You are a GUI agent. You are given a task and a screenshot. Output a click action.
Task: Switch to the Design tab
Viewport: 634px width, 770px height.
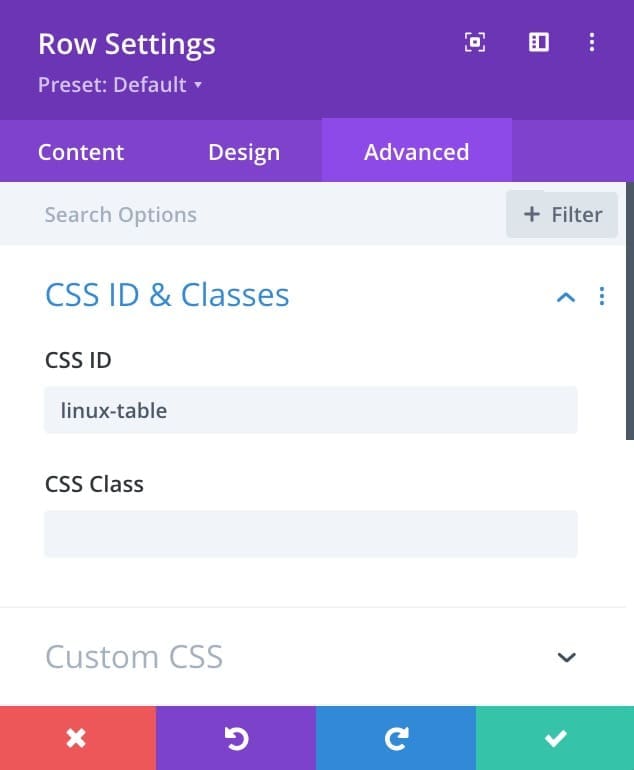pos(244,152)
